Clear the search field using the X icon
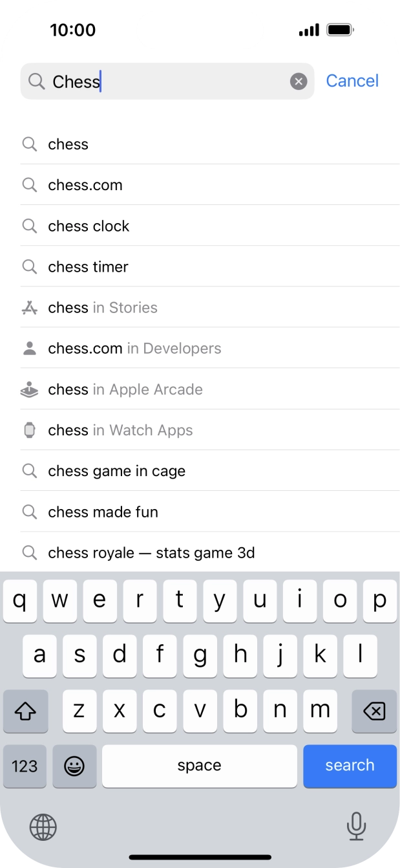This screenshot has width=400, height=868. [x=298, y=81]
